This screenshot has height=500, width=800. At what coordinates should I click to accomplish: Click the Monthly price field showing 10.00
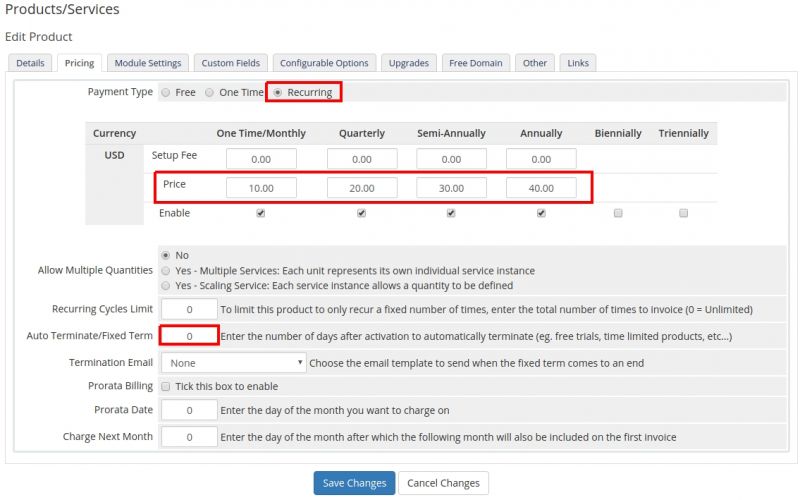(x=261, y=188)
